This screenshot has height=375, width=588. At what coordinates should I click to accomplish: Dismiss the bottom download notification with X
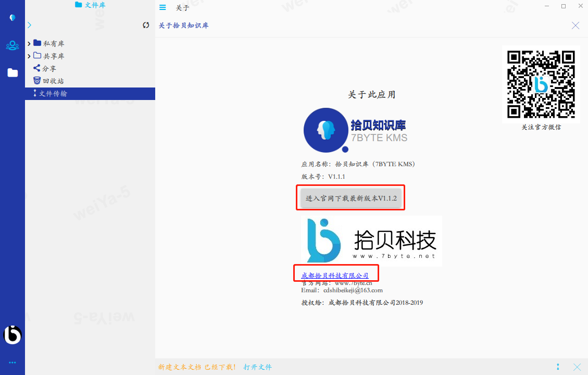tap(577, 367)
